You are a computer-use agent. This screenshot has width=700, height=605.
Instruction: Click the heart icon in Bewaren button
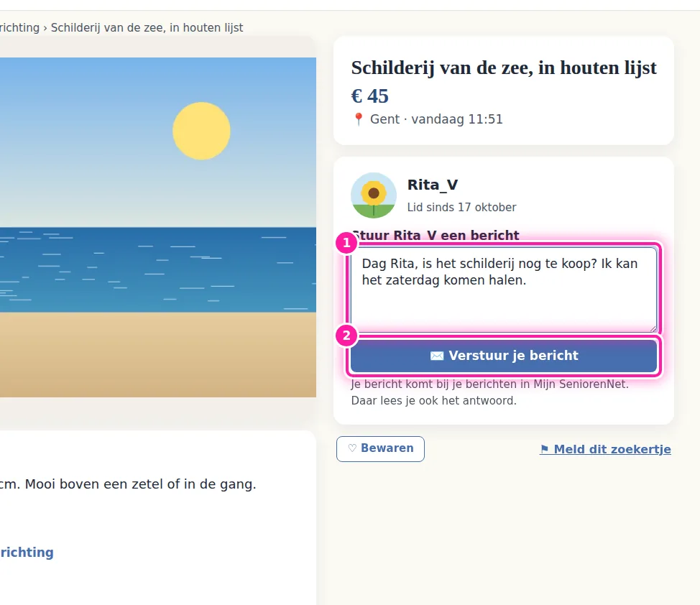[x=352, y=448]
